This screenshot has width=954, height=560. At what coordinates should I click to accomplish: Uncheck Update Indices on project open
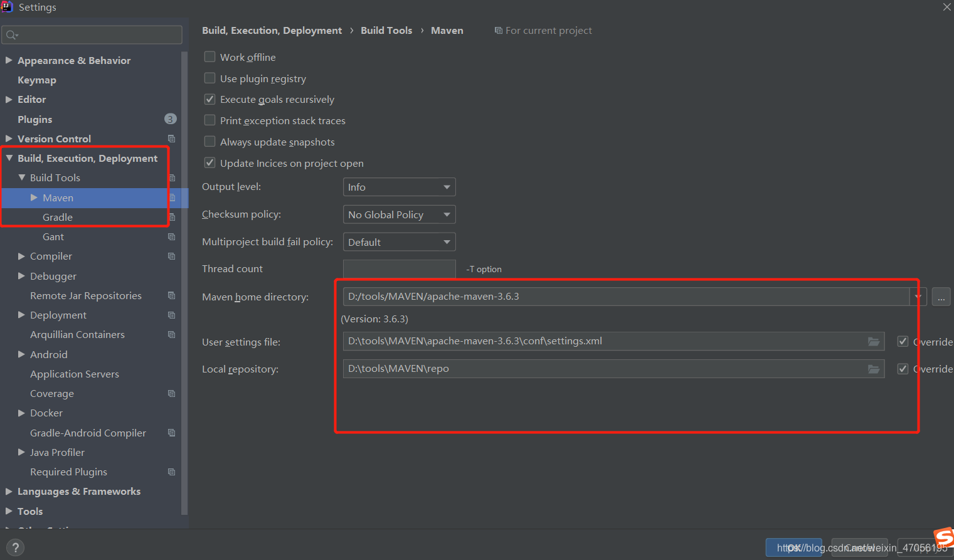point(210,163)
